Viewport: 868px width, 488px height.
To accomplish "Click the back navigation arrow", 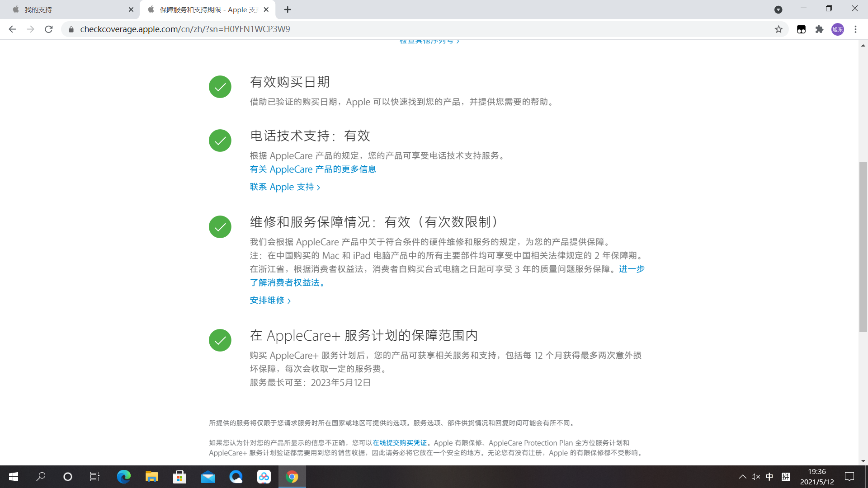I will [12, 29].
